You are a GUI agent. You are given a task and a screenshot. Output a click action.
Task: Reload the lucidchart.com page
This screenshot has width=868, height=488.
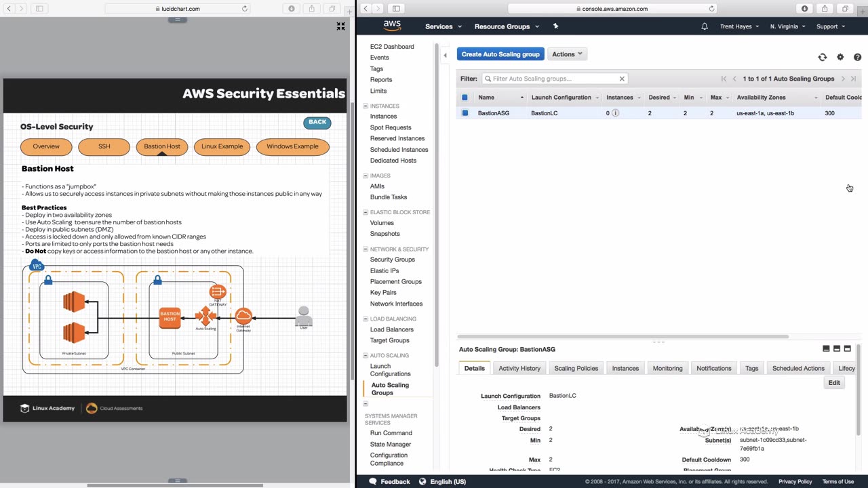245,9
